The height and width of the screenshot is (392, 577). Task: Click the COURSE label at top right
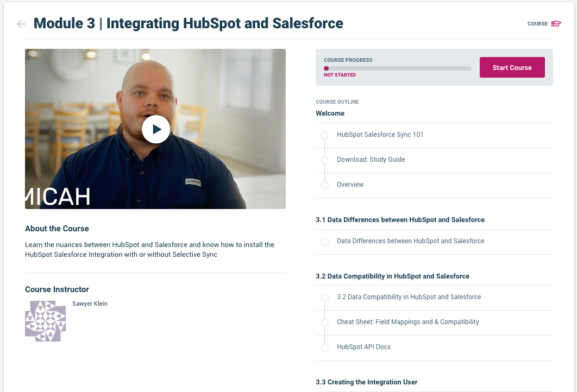click(x=538, y=24)
